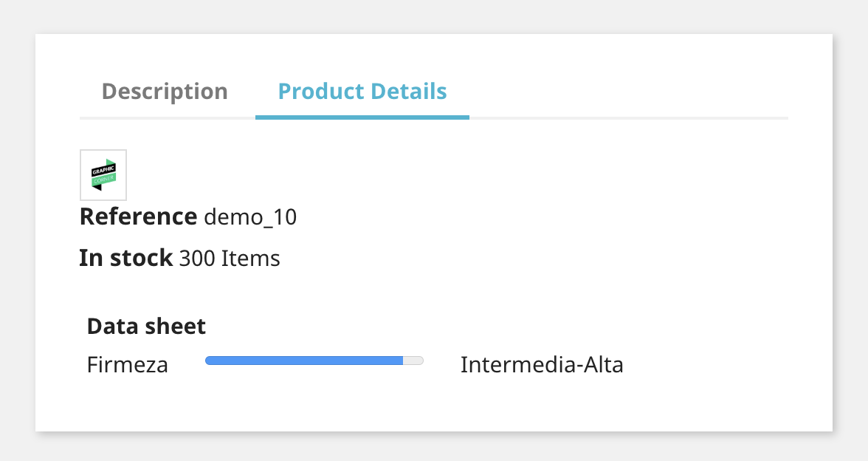Select the demo_10 reference value
This screenshot has width=868, height=461.
[x=250, y=217]
